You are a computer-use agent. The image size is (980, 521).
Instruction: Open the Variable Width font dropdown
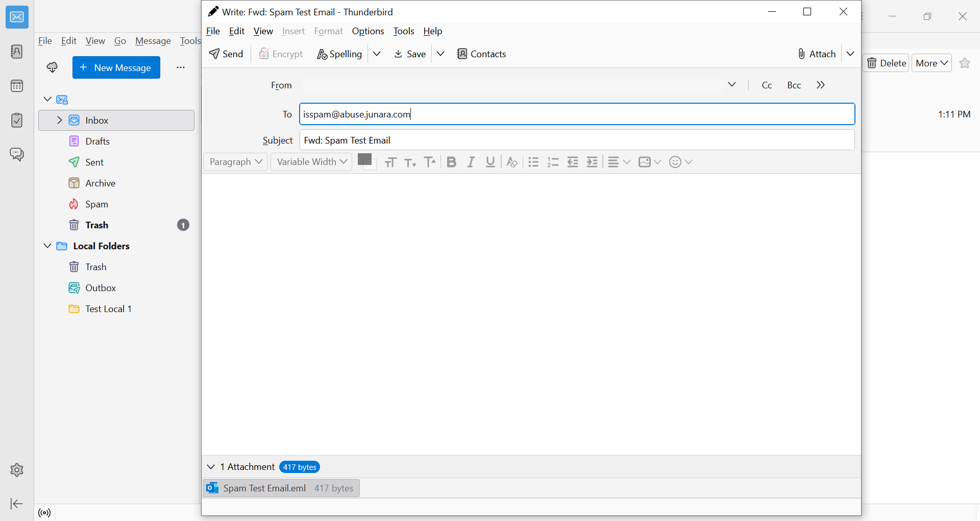point(311,162)
